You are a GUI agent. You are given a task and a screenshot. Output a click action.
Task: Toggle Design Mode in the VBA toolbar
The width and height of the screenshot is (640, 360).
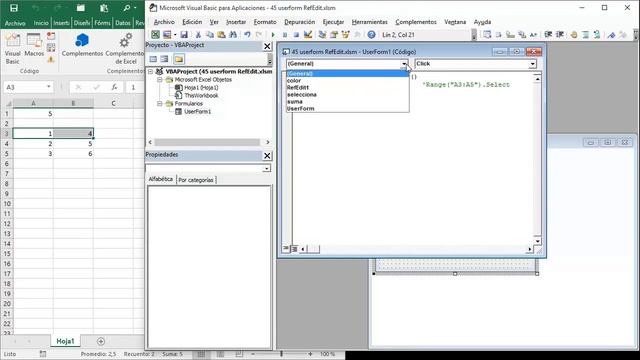click(308, 35)
